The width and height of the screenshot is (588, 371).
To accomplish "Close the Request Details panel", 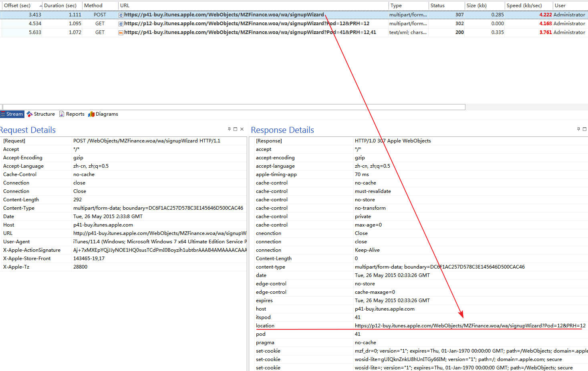I will [242, 129].
